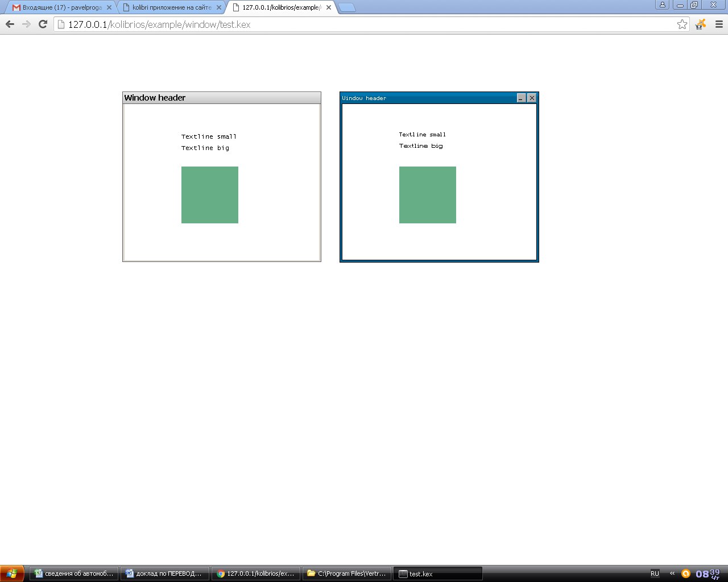Bookmark this page with the star icon

682,24
